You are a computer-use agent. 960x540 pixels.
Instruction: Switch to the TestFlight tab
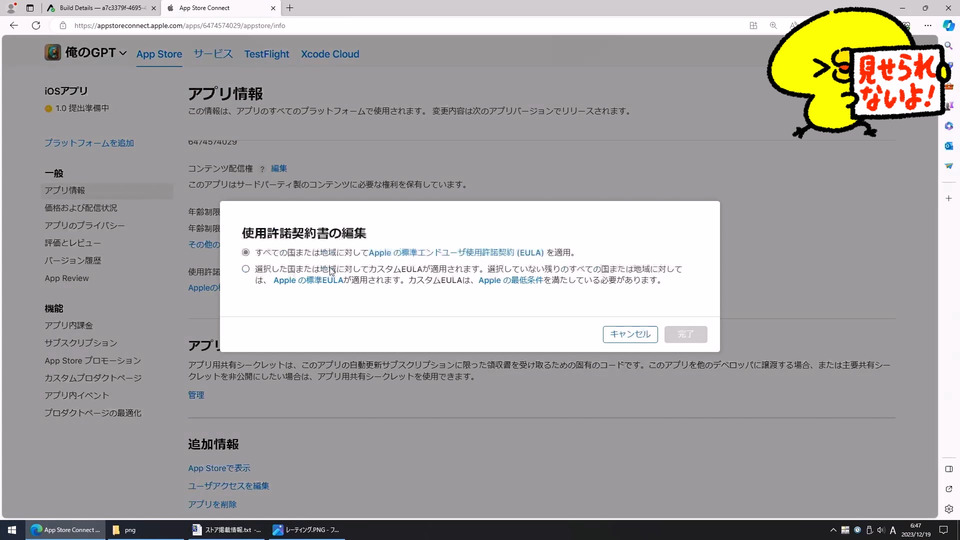(266, 54)
